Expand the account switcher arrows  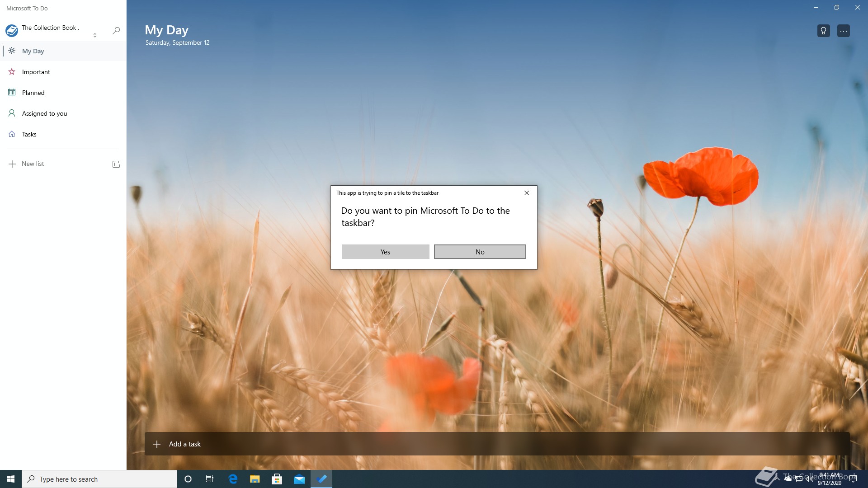tap(95, 35)
